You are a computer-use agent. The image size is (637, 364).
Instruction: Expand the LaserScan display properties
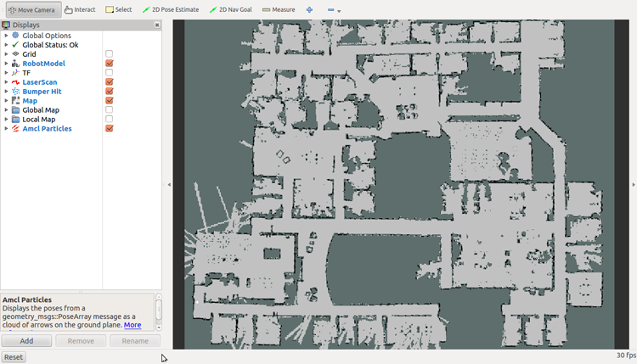6,82
